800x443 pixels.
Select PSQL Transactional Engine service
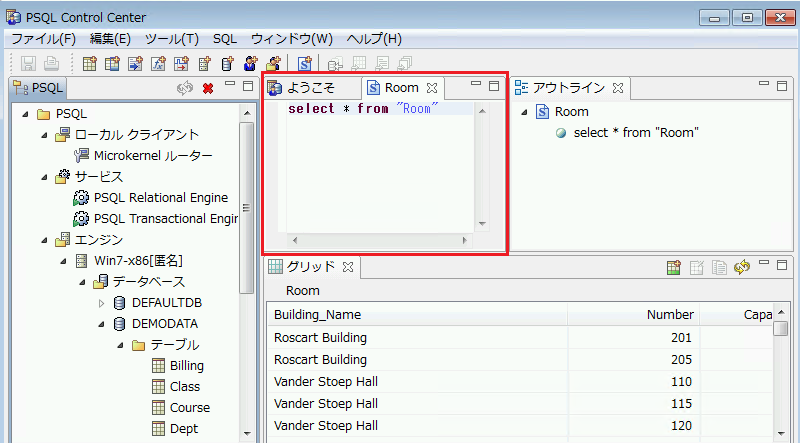click(156, 218)
